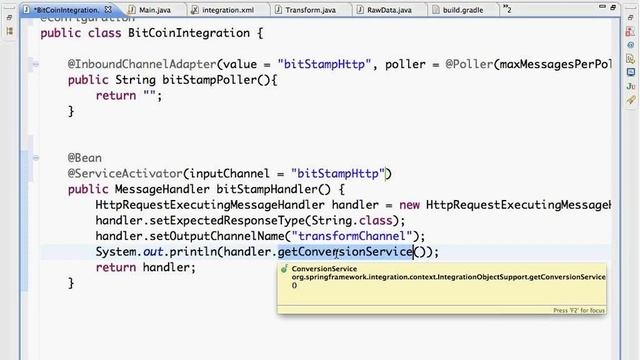640x360 pixels.
Task: Collapse the bitStampPoller method fold marker
Action: tap(36, 64)
